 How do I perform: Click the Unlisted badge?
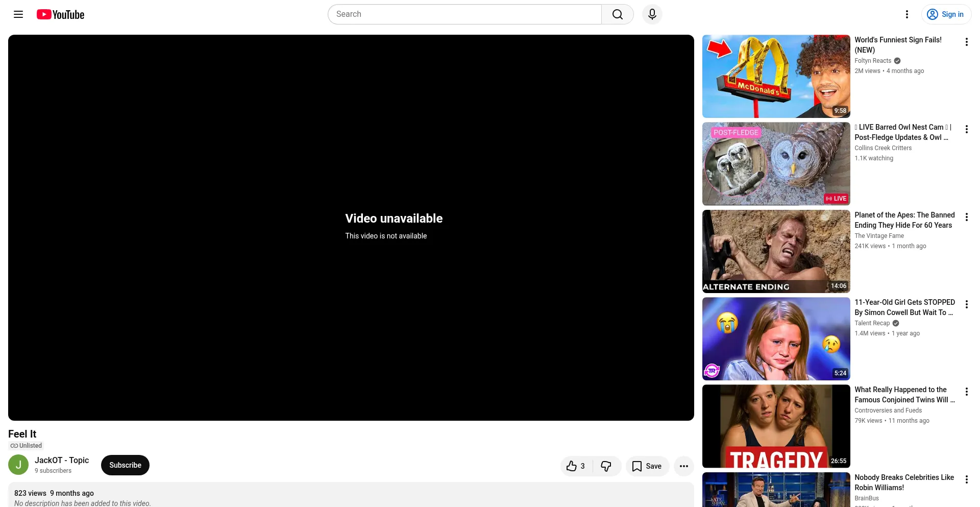point(26,446)
